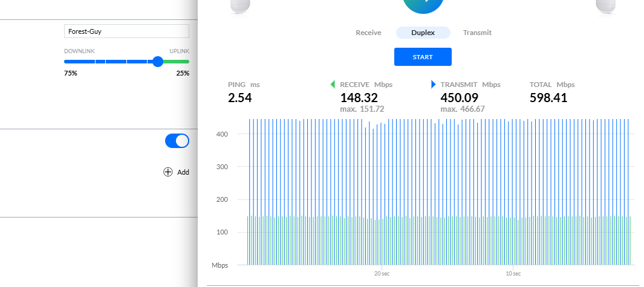
Task: Click the 200 axis label on chart
Action: point(222,199)
